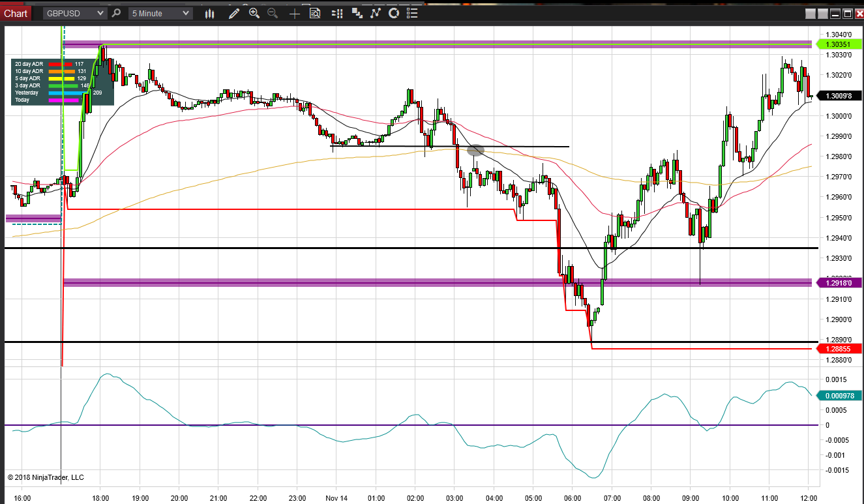Click the Nov 14 date label
This screenshot has width=864, height=504.
point(337,497)
